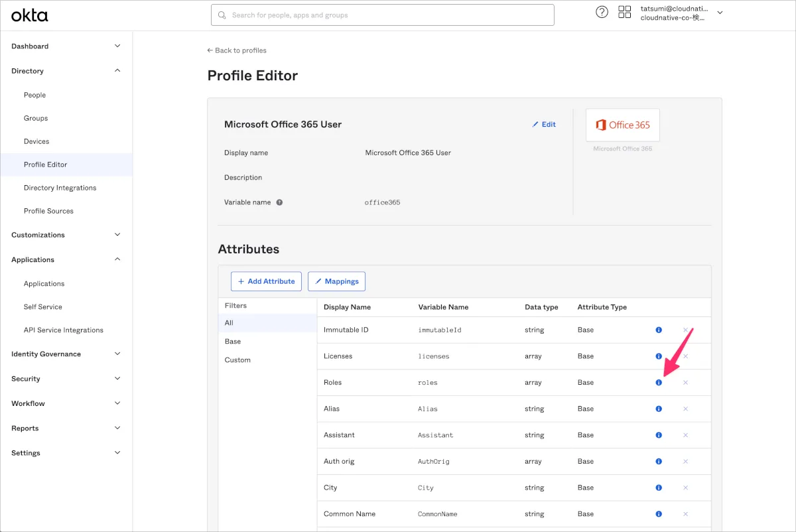Collapse the Directory sidebar section
This screenshot has height=532, width=796.
(117, 71)
